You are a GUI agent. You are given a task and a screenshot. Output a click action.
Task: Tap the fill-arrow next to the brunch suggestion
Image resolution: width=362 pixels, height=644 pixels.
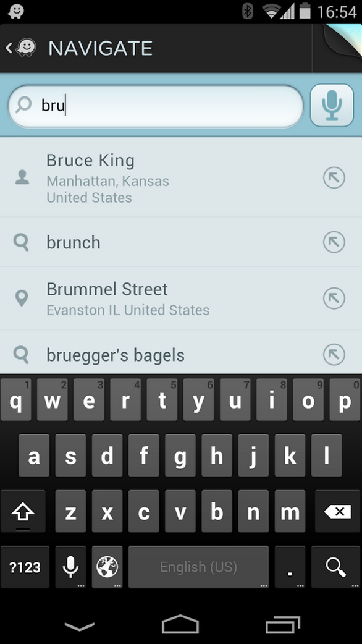pyautogui.click(x=334, y=242)
